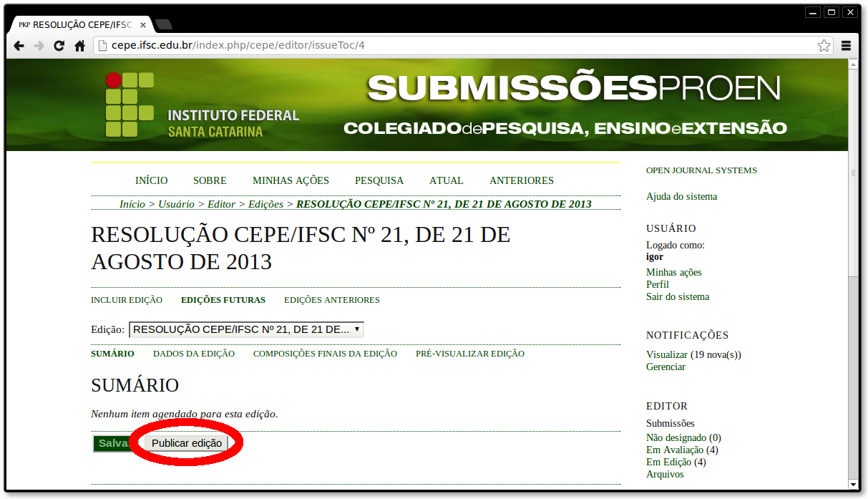Switch to the DADOS DA EDIÇÃO tab

(x=193, y=353)
